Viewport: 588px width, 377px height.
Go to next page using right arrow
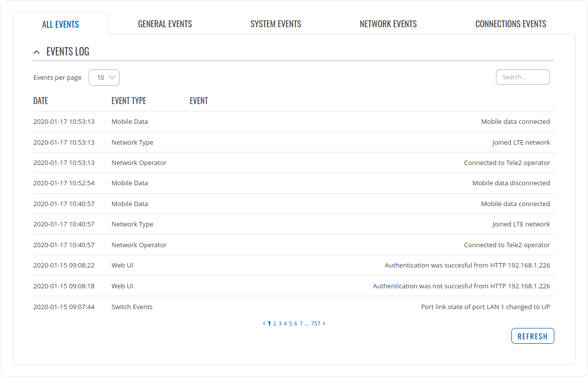[324, 323]
